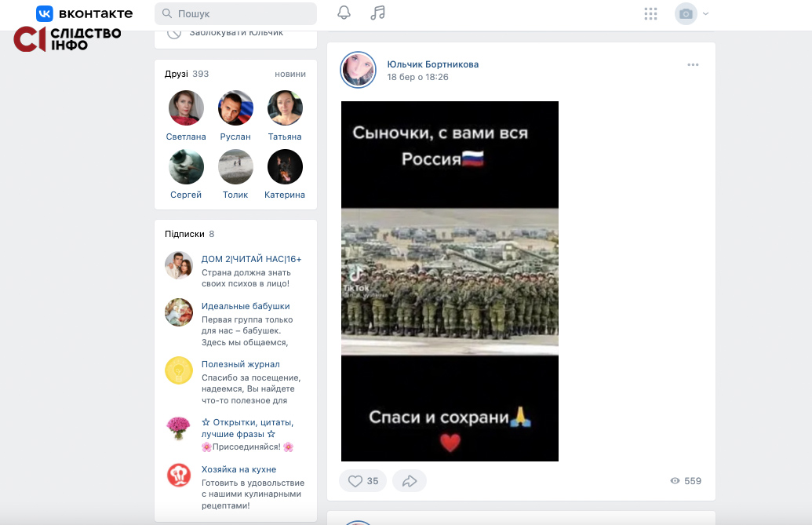This screenshot has height=525, width=812.
Task: Open the VK logo home link
Action: click(x=85, y=13)
